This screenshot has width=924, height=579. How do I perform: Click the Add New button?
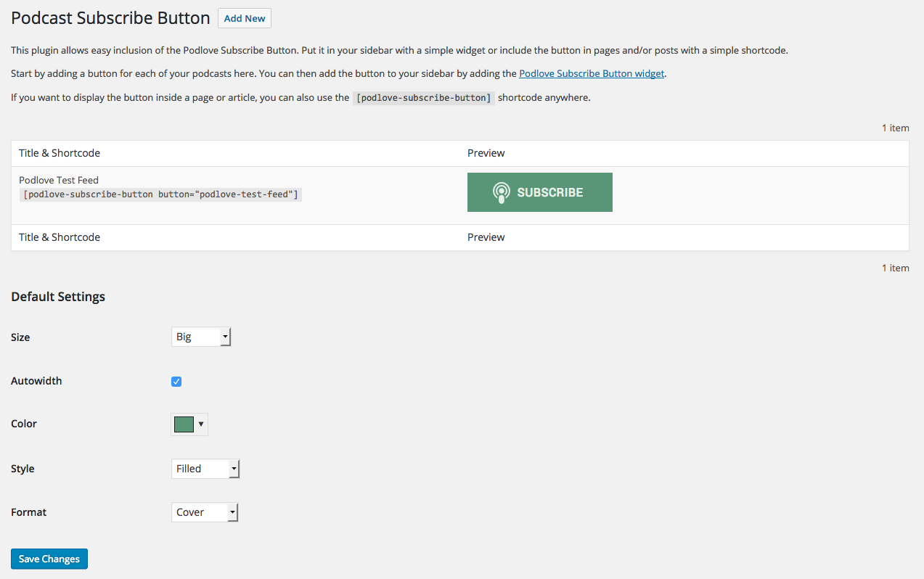(x=245, y=18)
